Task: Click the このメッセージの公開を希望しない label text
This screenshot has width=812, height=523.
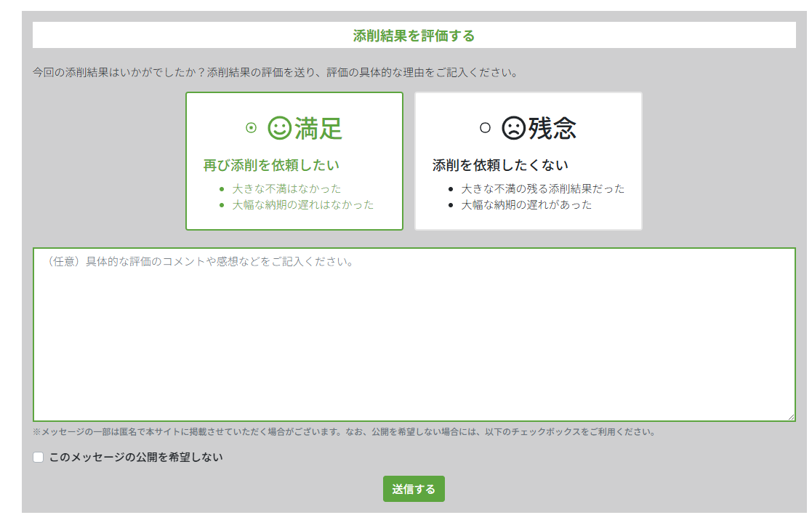Action: point(136,458)
